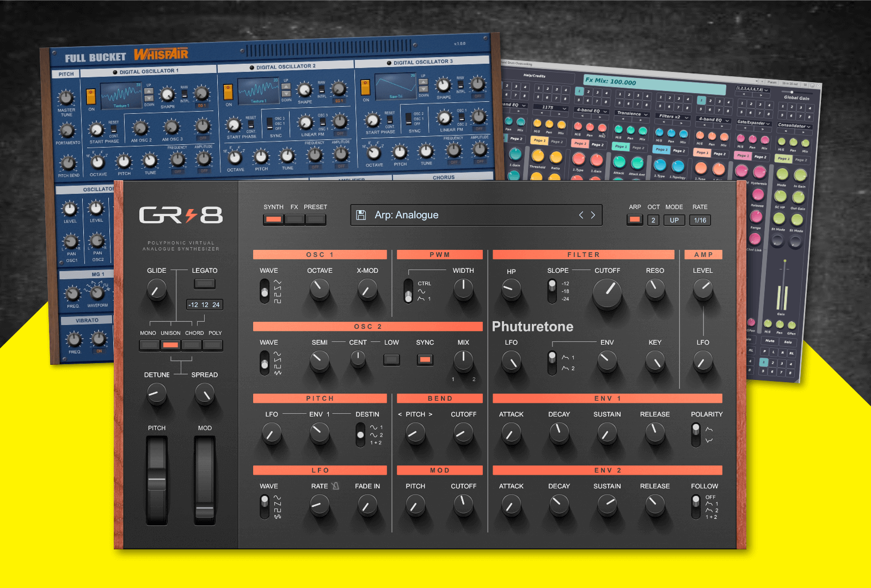Switch to the FX page in GR-8

(295, 219)
